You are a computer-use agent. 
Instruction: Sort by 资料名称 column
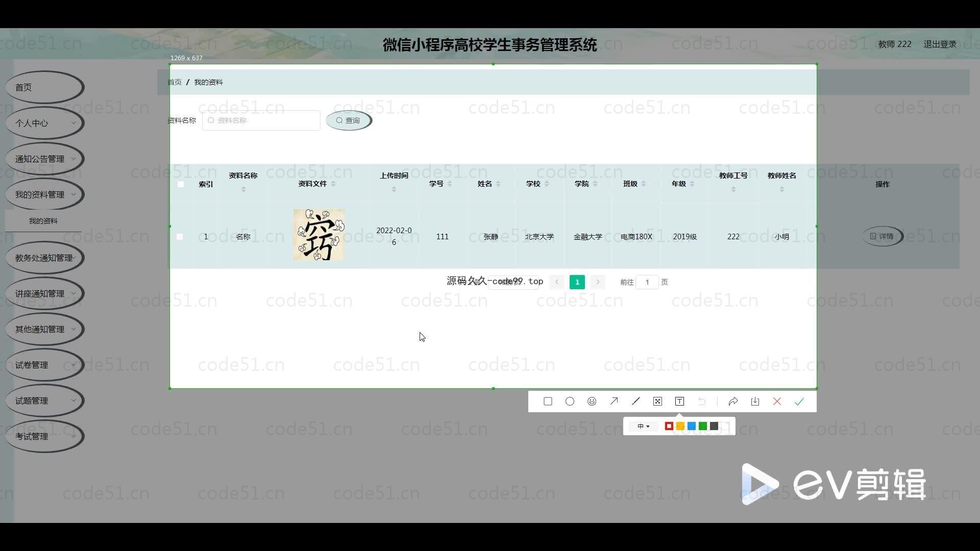(x=243, y=189)
